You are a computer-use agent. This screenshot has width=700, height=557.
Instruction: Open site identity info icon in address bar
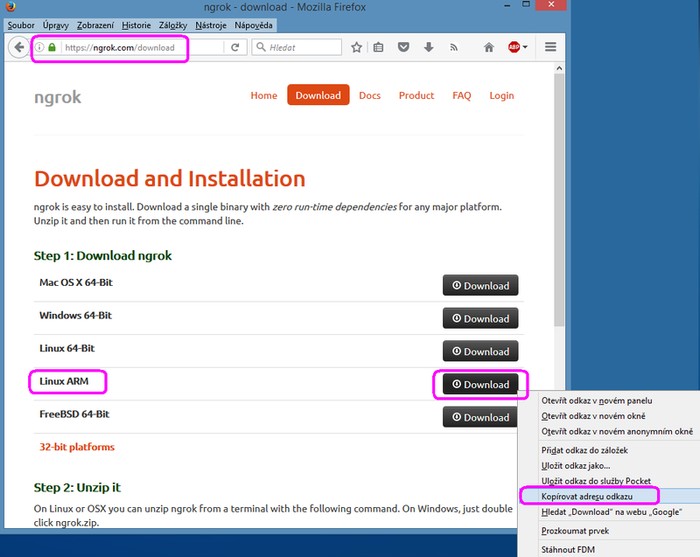click(x=39, y=47)
